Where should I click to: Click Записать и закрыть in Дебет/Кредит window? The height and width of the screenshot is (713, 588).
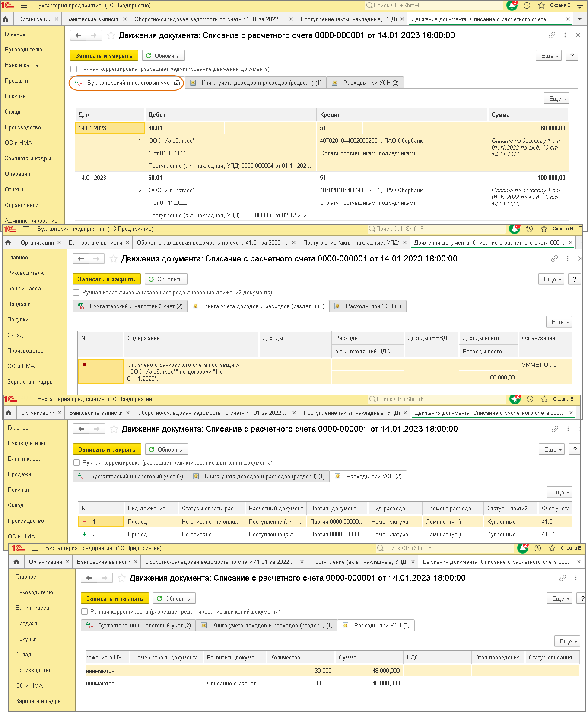(104, 56)
